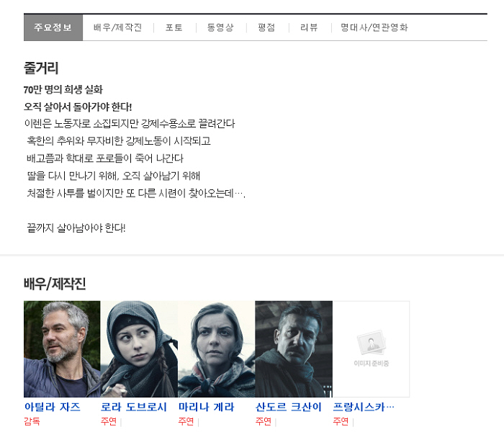Click the line '오직 살아서 돌아가야 한다!'
The image size is (504, 440).
78,107
